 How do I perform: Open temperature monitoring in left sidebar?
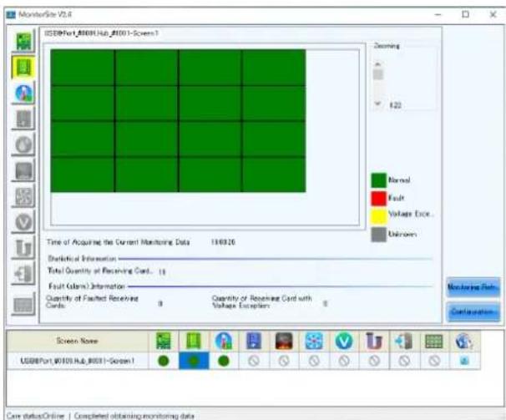pyautogui.click(x=23, y=94)
